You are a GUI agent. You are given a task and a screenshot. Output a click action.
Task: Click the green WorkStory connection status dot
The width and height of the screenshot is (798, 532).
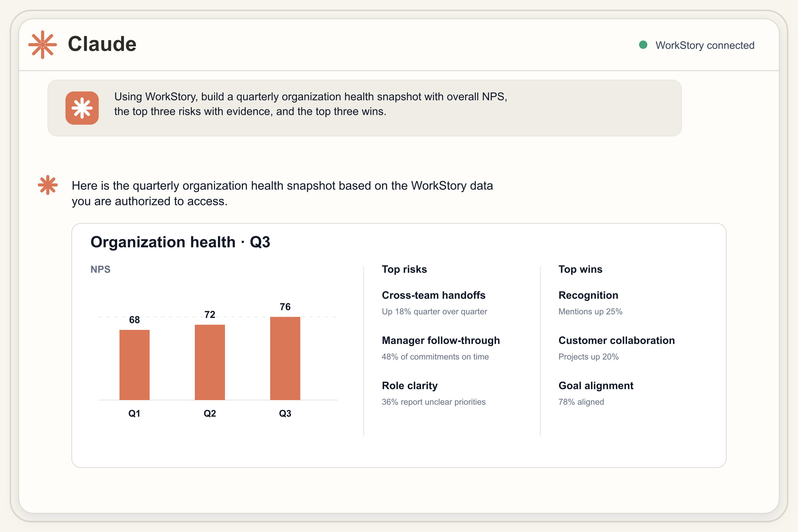pos(643,45)
